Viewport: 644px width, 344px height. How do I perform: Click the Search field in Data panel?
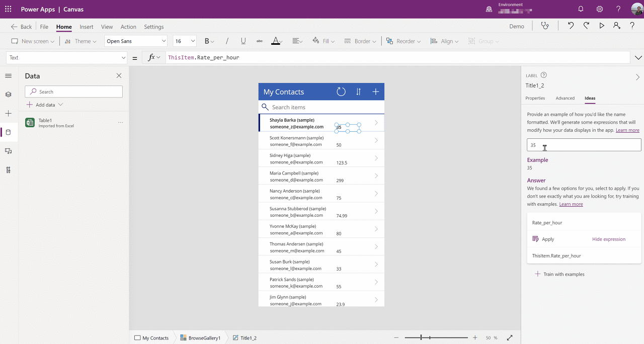click(x=73, y=92)
